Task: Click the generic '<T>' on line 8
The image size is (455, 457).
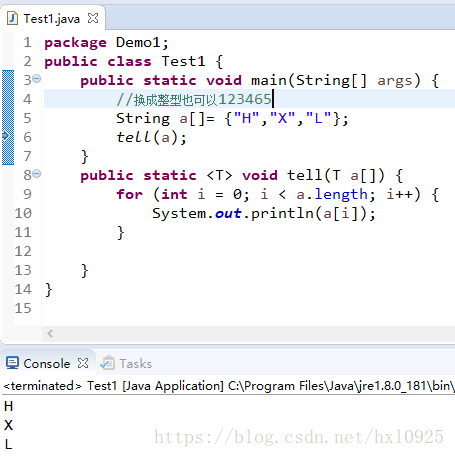Action: coord(219,175)
